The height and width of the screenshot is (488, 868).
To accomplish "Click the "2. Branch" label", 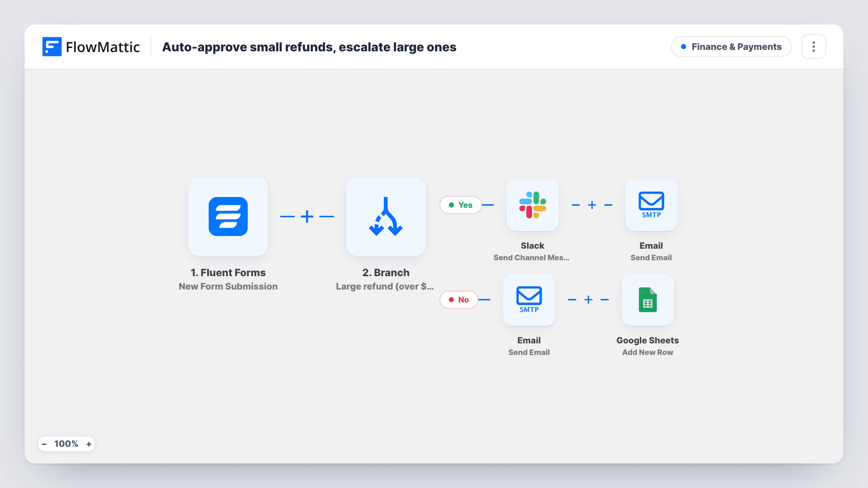I will (386, 273).
